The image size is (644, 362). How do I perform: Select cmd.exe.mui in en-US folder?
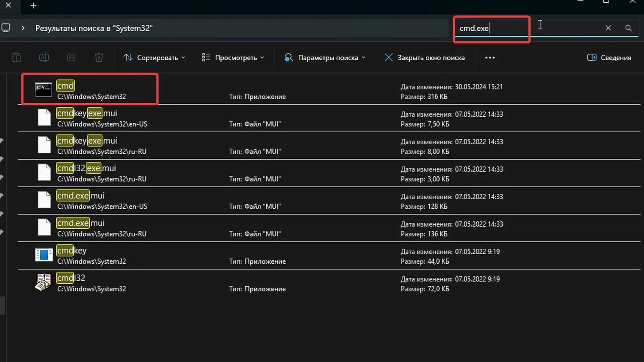point(80,196)
